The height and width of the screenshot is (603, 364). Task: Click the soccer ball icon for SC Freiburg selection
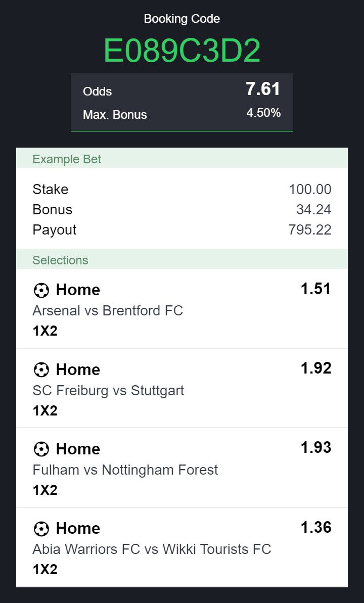pos(41,370)
